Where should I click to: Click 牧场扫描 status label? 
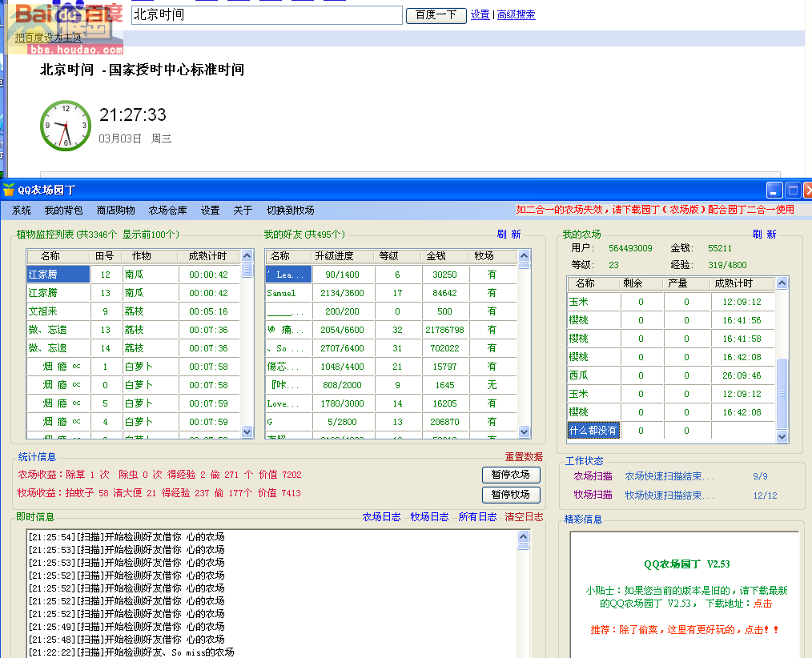[593, 495]
